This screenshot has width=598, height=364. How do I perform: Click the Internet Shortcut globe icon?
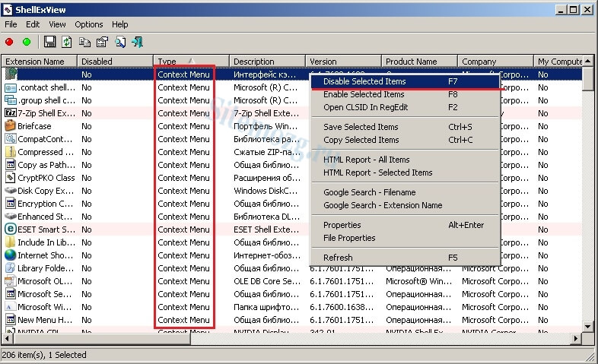(x=11, y=255)
